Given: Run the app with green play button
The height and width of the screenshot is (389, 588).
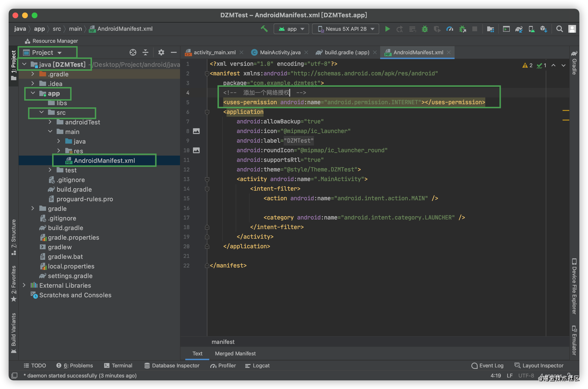Looking at the screenshot, I should click(x=387, y=29).
